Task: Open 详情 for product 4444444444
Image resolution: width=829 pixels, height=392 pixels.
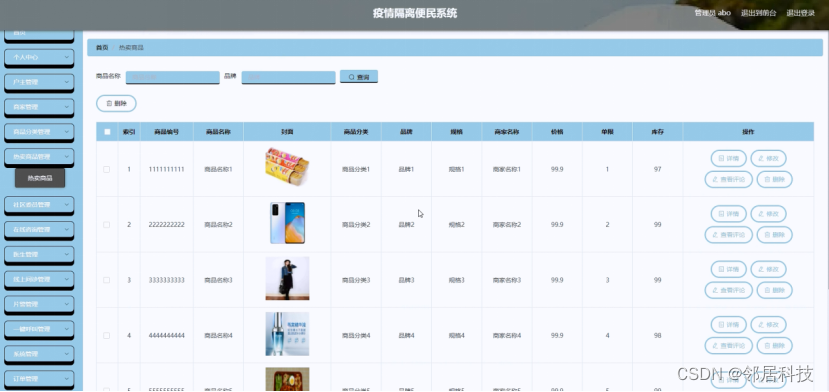Action: point(729,325)
